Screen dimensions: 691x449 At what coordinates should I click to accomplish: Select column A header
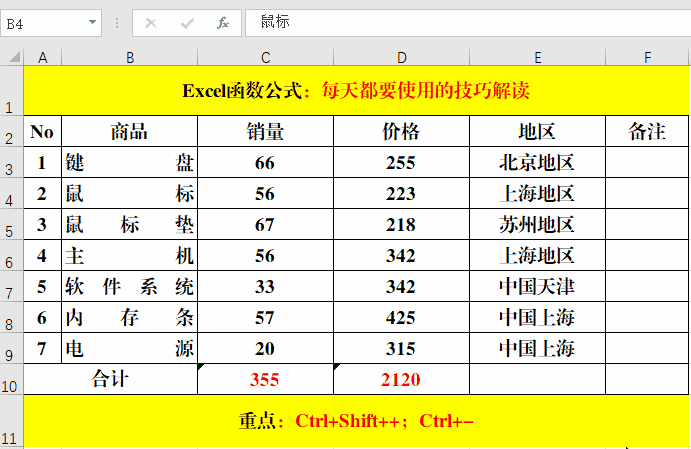[43, 57]
